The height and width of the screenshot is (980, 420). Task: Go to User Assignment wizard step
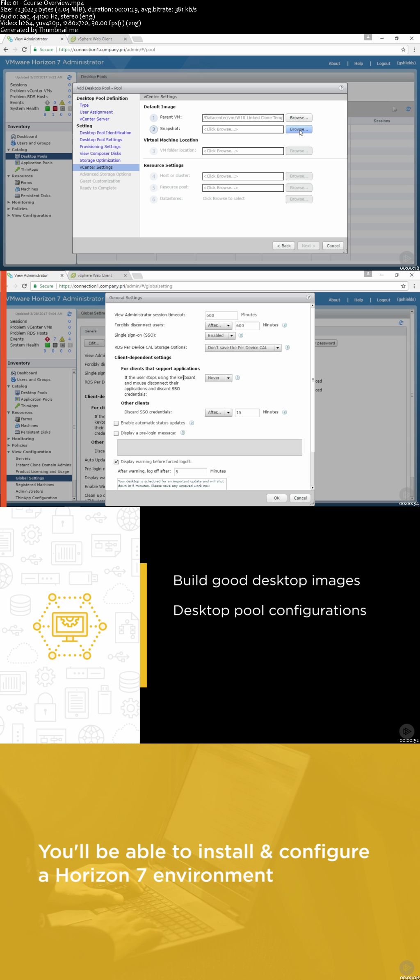(x=96, y=112)
